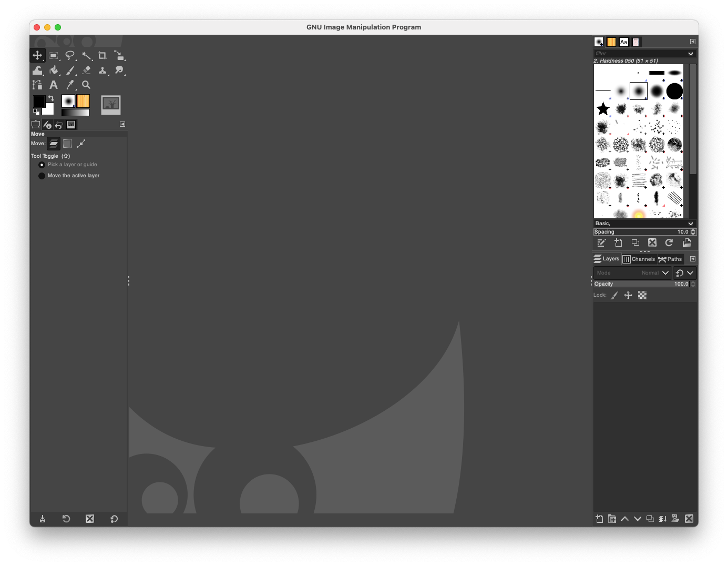Screen dimensions: 728x566
Task: Adjust the brush Spacing slider
Action: point(641,232)
